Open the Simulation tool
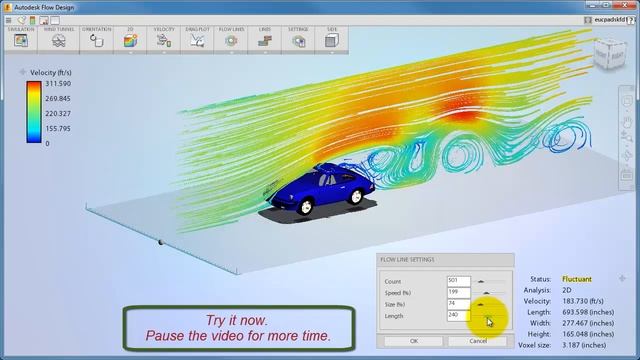640x360 pixels. point(21,40)
